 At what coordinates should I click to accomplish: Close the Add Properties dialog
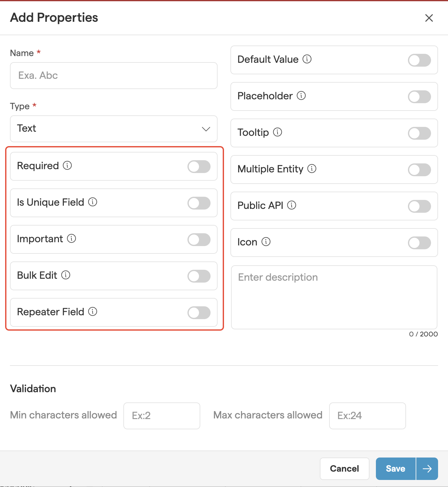pyautogui.click(x=429, y=18)
